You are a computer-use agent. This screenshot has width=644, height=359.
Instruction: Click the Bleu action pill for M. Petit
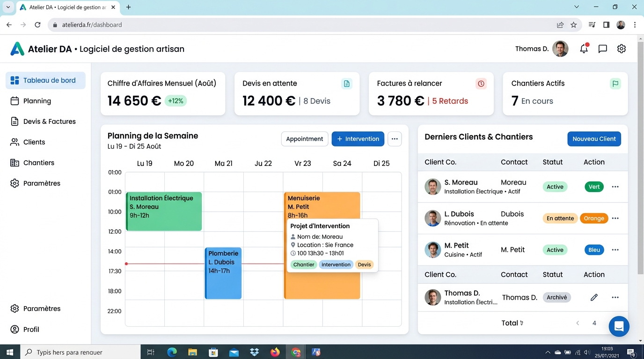click(594, 250)
